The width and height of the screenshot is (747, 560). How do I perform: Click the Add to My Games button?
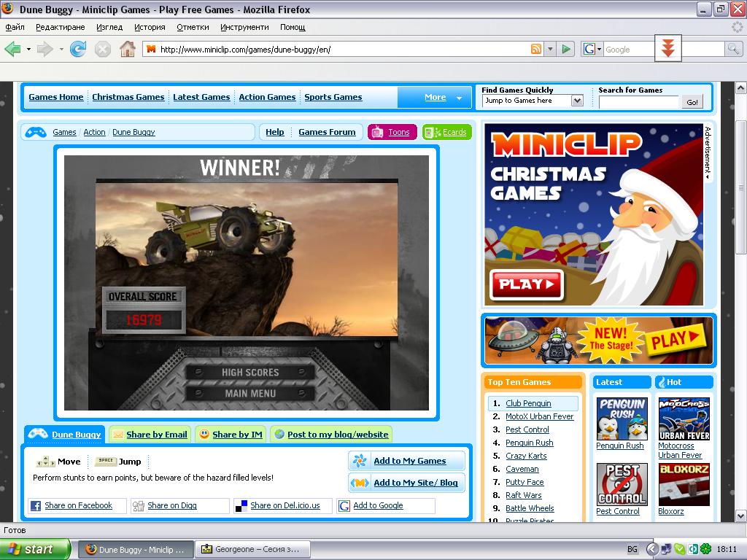(409, 461)
